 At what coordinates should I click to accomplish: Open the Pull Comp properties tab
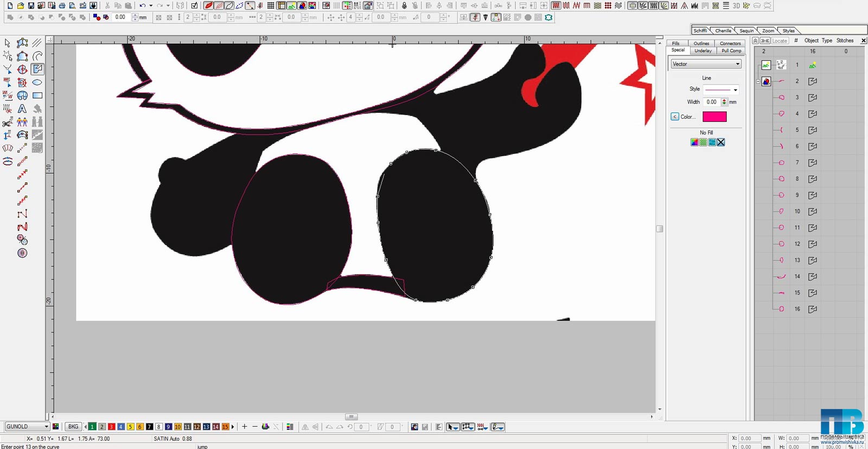click(731, 50)
